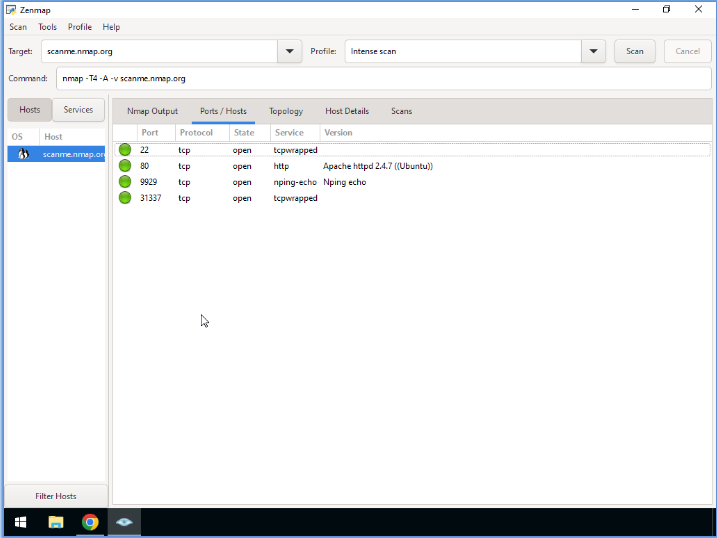Click the Linux penguin OS icon for scanme.nmap.org
717x538 pixels.
click(23, 154)
